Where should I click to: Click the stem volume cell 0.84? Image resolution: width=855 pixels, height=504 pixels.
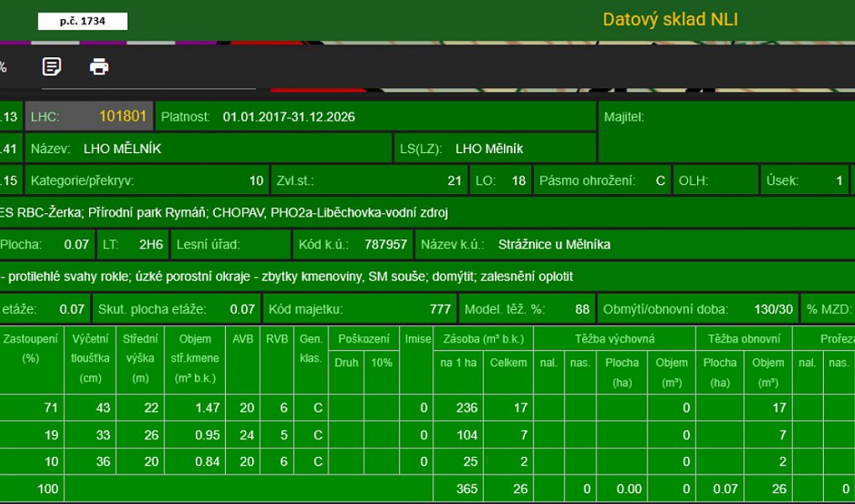point(195,461)
